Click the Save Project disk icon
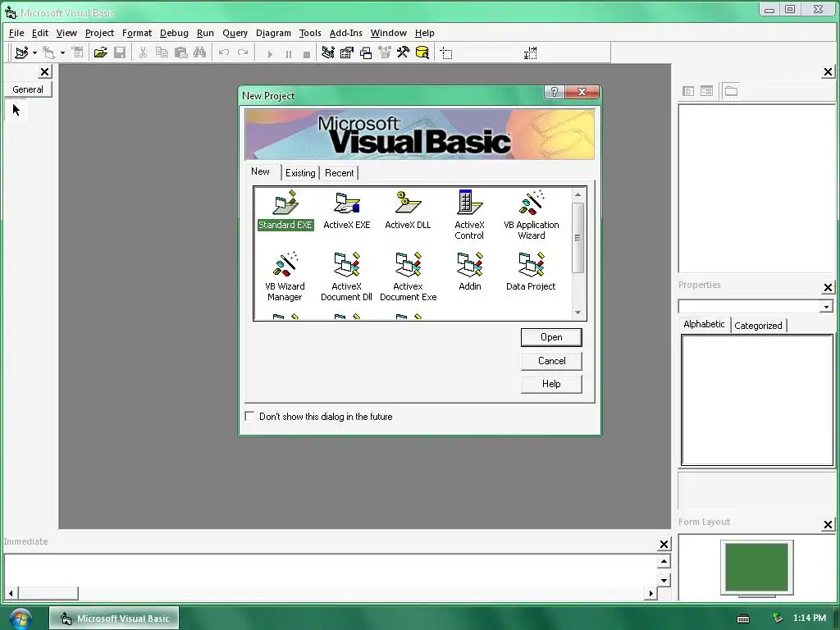Screen dimensions: 840x630 [x=120, y=52]
